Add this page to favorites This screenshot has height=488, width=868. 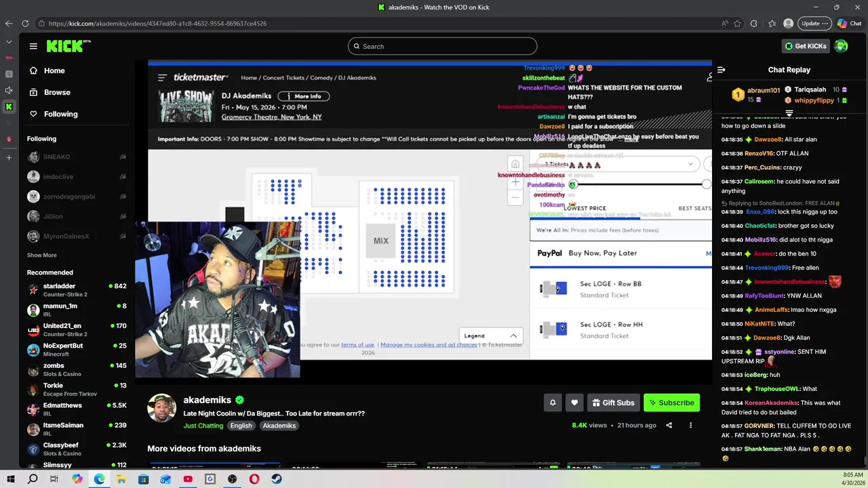pyautogui.click(x=738, y=23)
